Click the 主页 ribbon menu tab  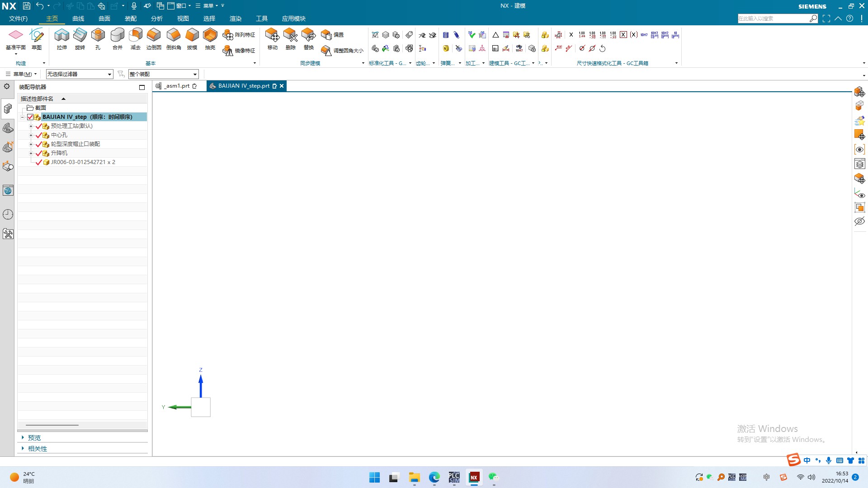(x=52, y=19)
